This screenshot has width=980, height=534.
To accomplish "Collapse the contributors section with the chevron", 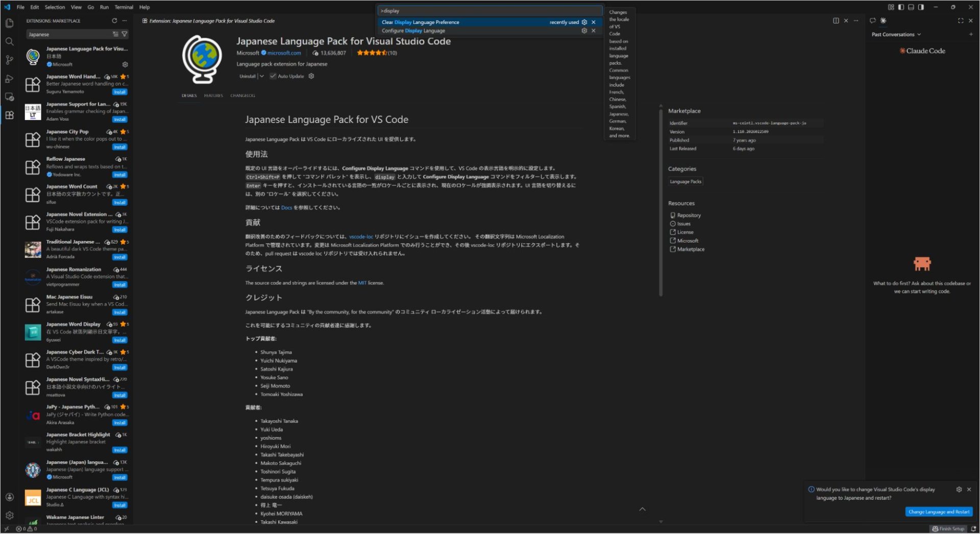I will coord(643,509).
